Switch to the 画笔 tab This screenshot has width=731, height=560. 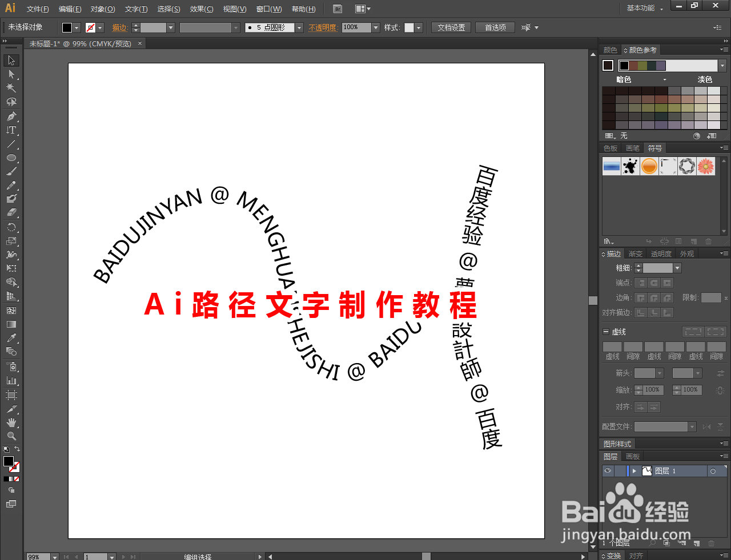click(633, 148)
